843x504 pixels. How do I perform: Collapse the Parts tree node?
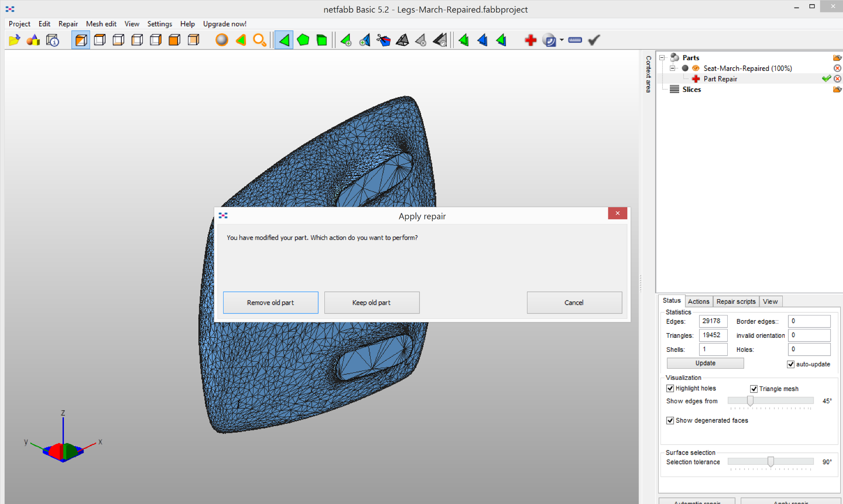[662, 58]
